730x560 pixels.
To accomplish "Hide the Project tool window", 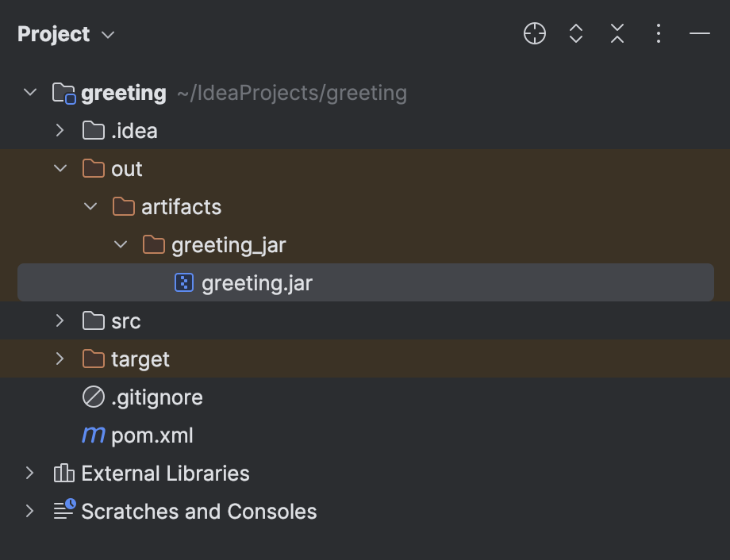I will pos(699,33).
